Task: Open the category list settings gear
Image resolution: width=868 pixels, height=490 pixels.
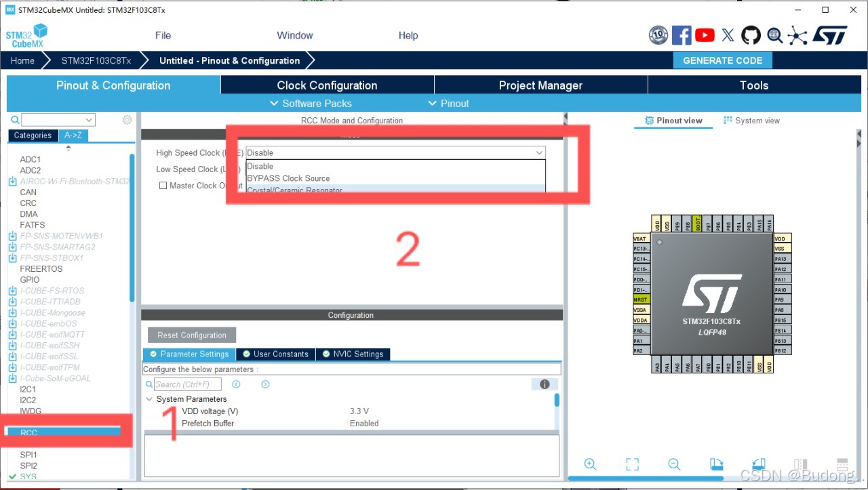Action: pyautogui.click(x=127, y=120)
